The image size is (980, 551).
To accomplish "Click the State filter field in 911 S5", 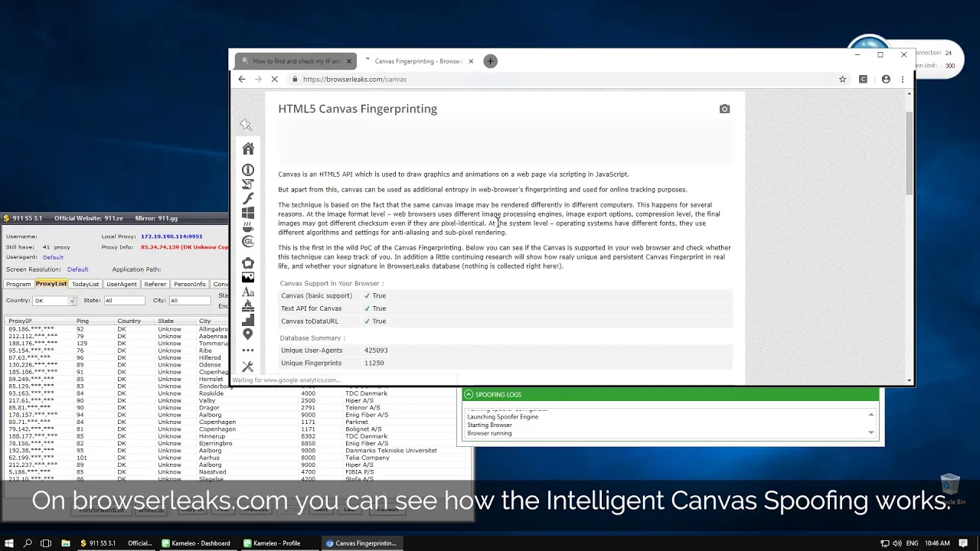I will click(x=123, y=301).
